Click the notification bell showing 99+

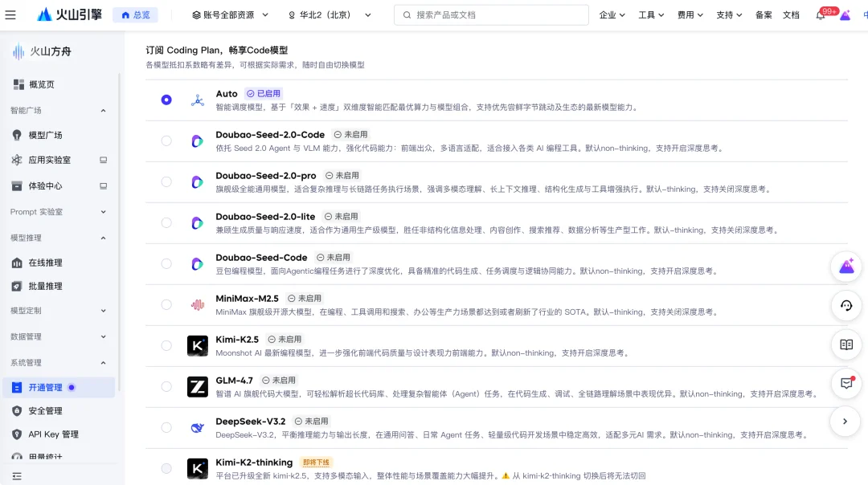(x=821, y=14)
